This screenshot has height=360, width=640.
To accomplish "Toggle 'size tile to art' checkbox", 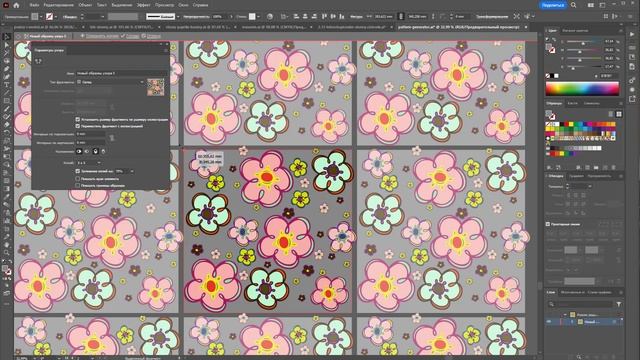I will (78, 120).
